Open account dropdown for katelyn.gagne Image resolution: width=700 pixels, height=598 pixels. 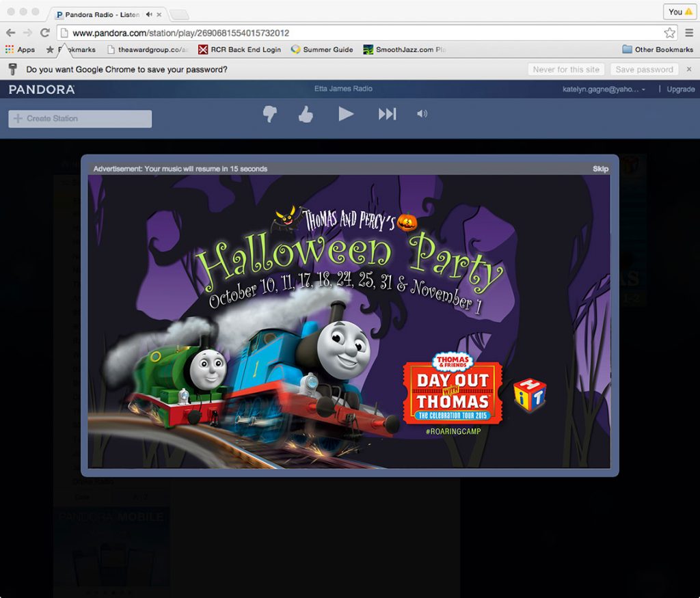tap(604, 90)
